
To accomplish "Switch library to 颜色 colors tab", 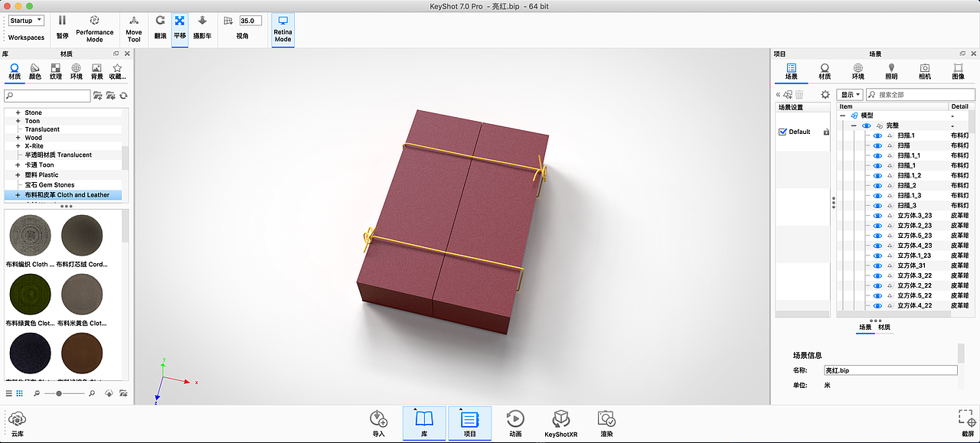I will click(x=35, y=71).
